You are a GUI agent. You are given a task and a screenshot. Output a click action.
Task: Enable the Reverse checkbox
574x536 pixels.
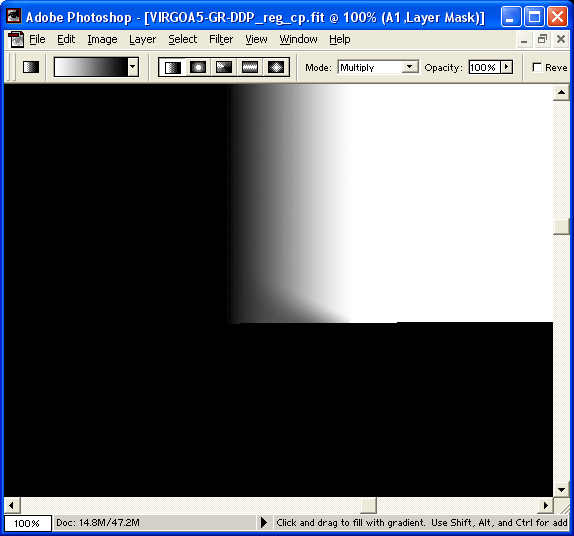pyautogui.click(x=537, y=67)
